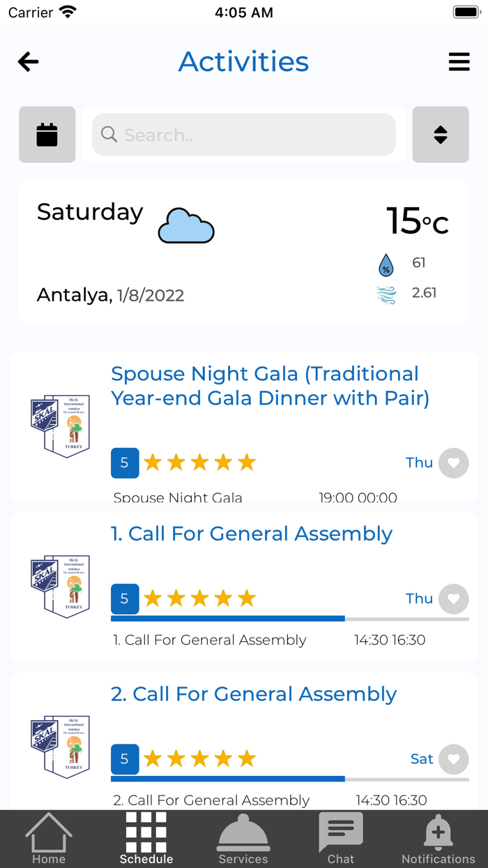Open Chat via the speech bubble icon

click(x=340, y=830)
